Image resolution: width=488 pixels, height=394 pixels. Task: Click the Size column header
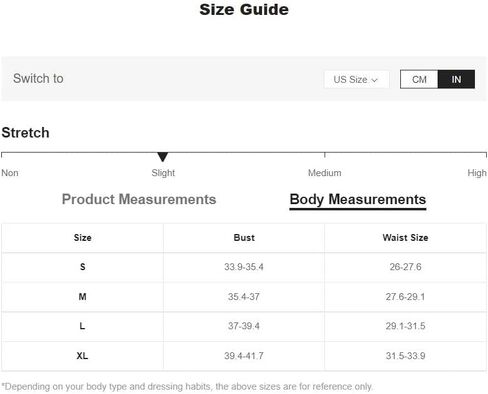[82, 238]
